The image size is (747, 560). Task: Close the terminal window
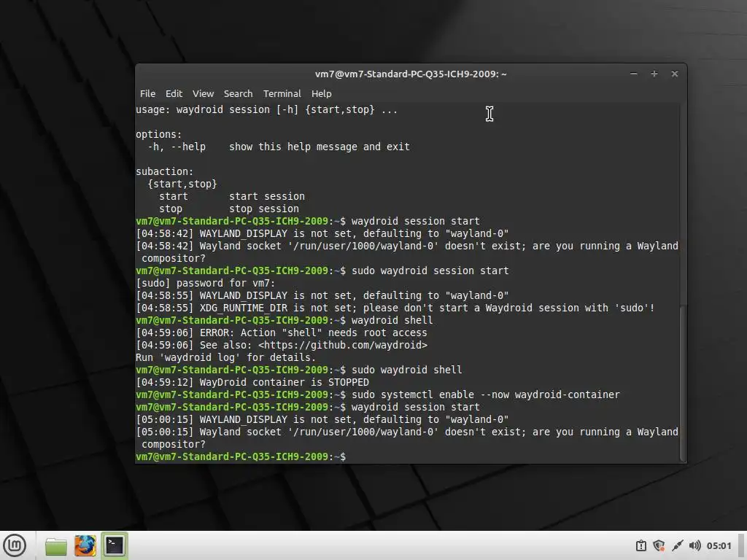[675, 74]
